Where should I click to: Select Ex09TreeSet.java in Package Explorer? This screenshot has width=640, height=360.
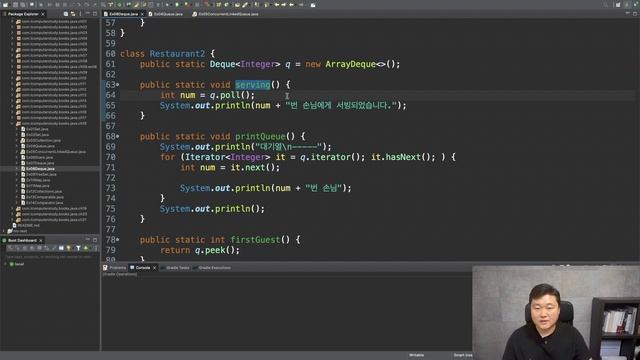pyautogui.click(x=41, y=174)
